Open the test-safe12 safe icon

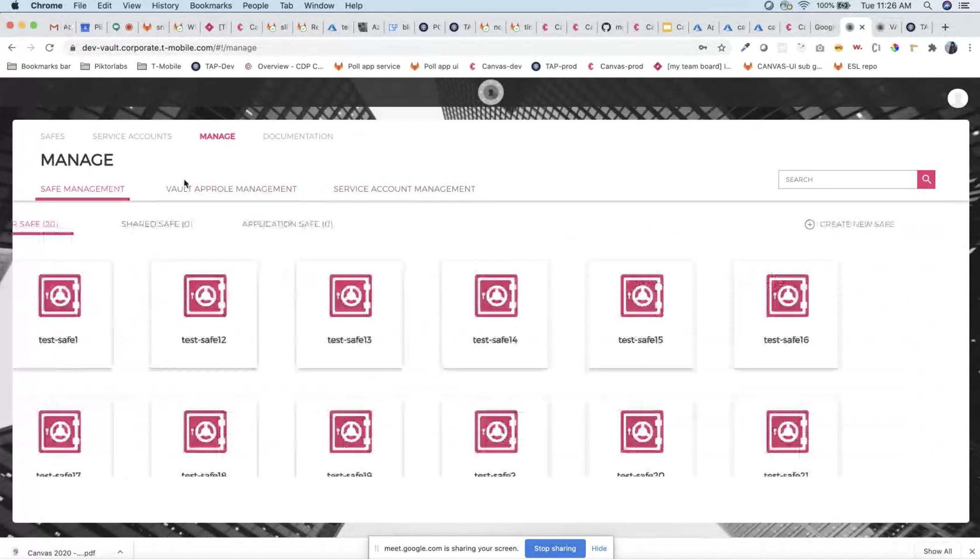pos(205,296)
